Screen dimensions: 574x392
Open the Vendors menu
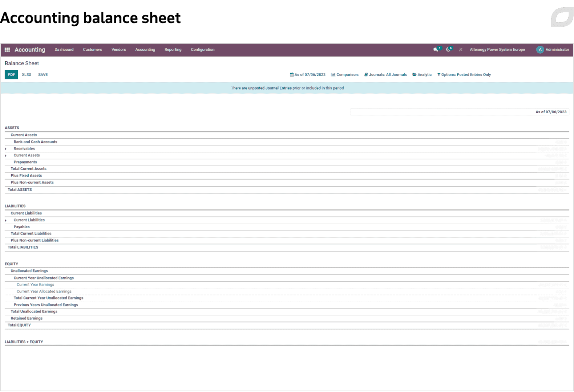coord(118,50)
